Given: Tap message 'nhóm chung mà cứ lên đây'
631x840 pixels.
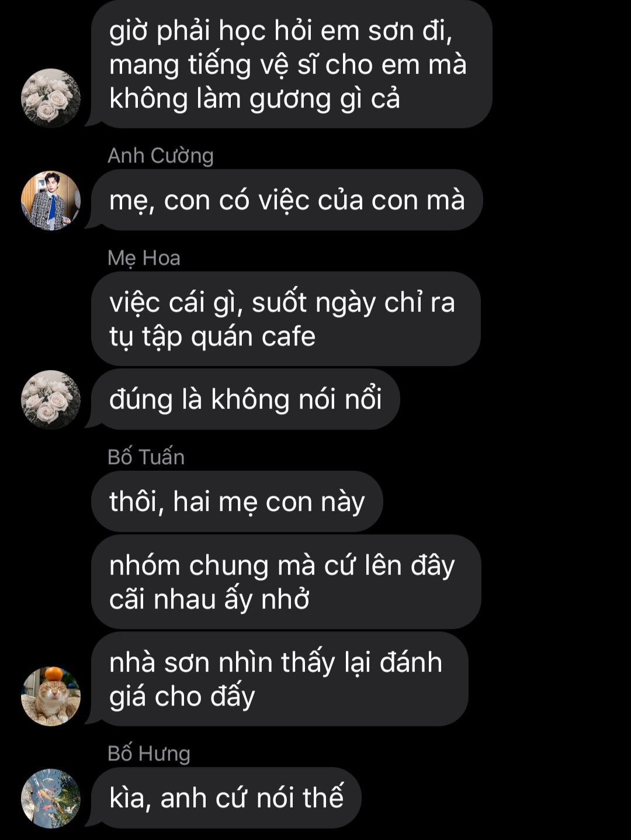Looking at the screenshot, I should pyautogui.click(x=286, y=582).
